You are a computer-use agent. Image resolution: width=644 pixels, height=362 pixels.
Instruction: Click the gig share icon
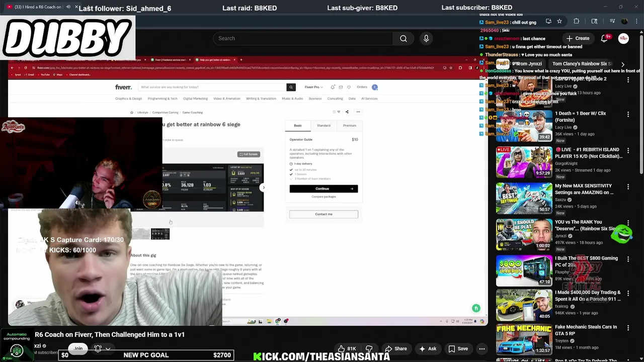[x=347, y=112]
